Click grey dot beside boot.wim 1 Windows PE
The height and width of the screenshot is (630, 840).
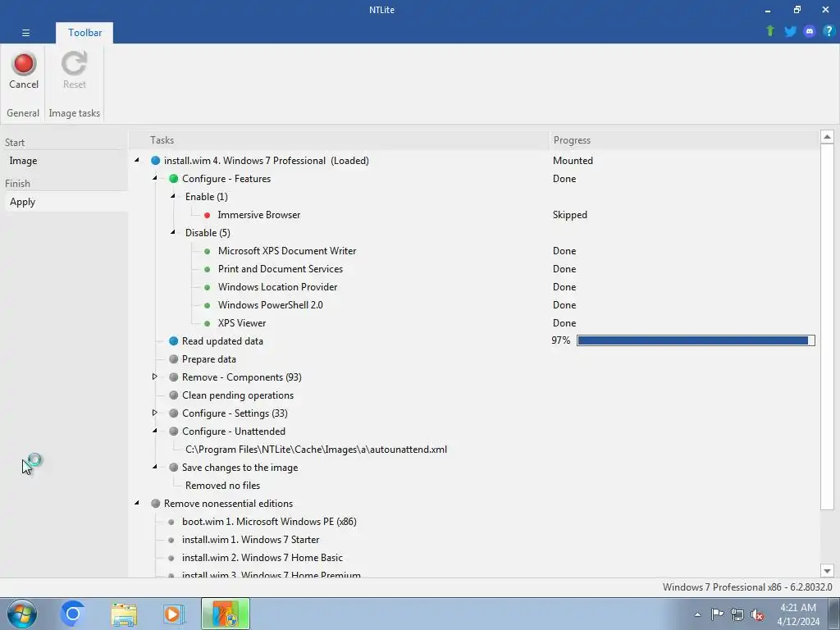171,522
